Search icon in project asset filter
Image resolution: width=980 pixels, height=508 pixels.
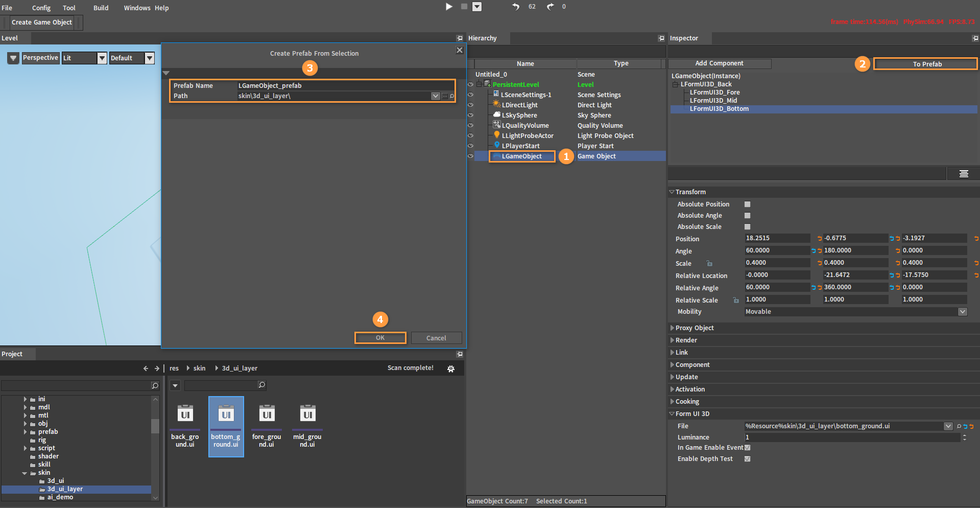(x=262, y=385)
